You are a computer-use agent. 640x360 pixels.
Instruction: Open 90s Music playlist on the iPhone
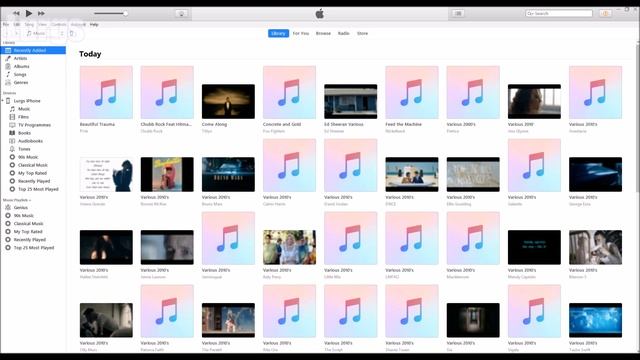click(33, 157)
